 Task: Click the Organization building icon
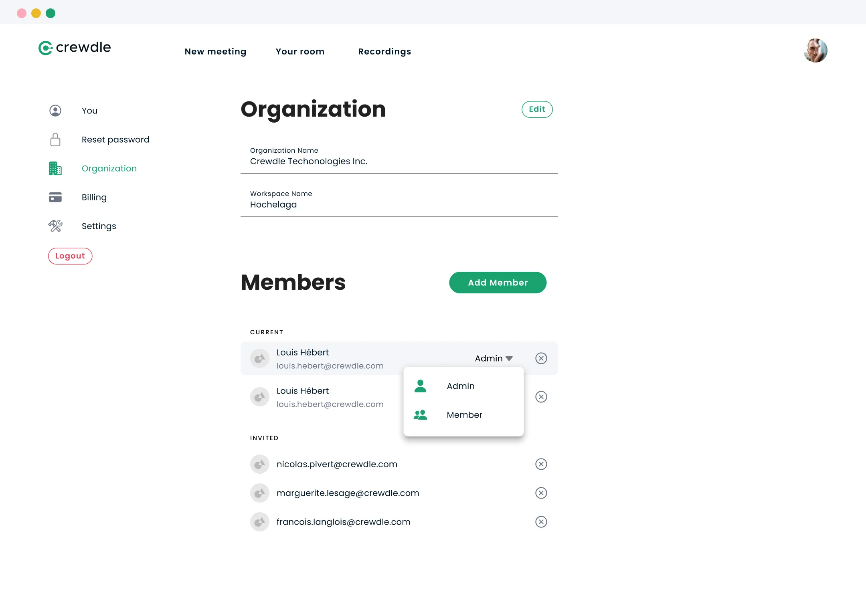click(x=55, y=168)
